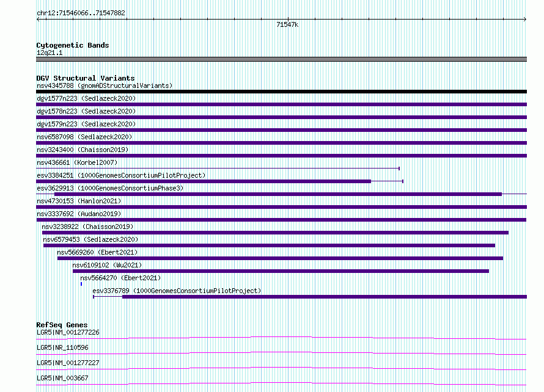Screen dimensions: 544x392
Task: Click the 71547k ruler tick label
Action: tap(287, 24)
